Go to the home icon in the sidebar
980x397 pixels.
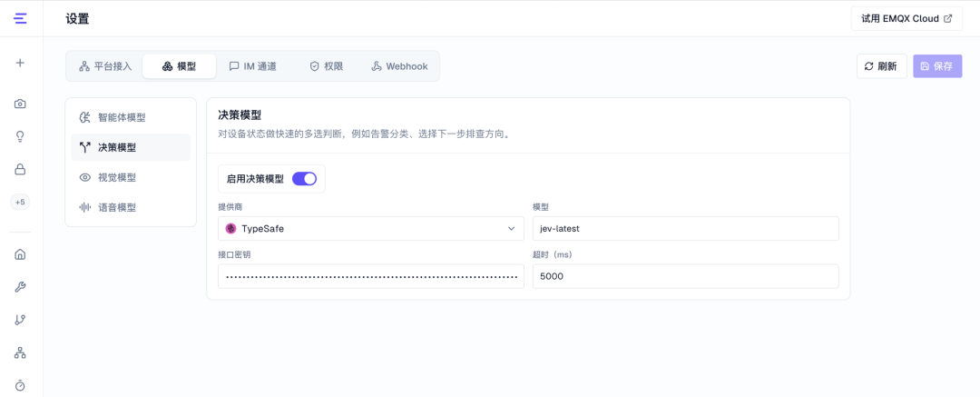[x=20, y=254]
